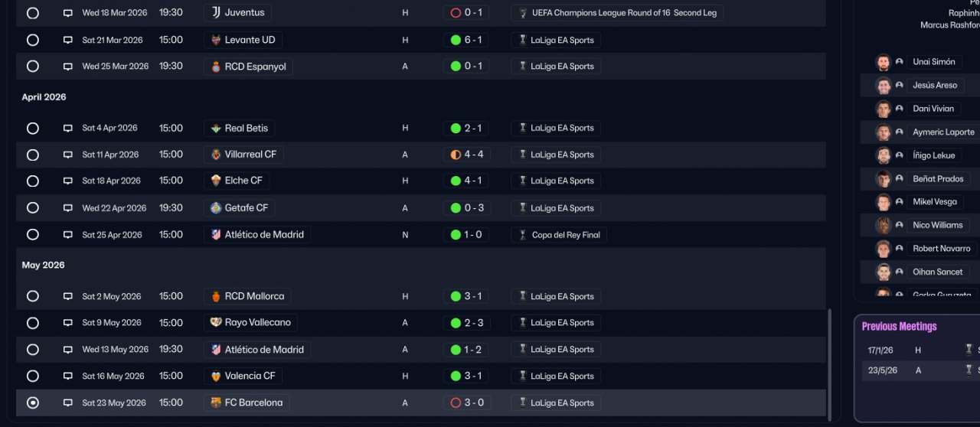Click the Juventus club badge icon

coord(214,13)
